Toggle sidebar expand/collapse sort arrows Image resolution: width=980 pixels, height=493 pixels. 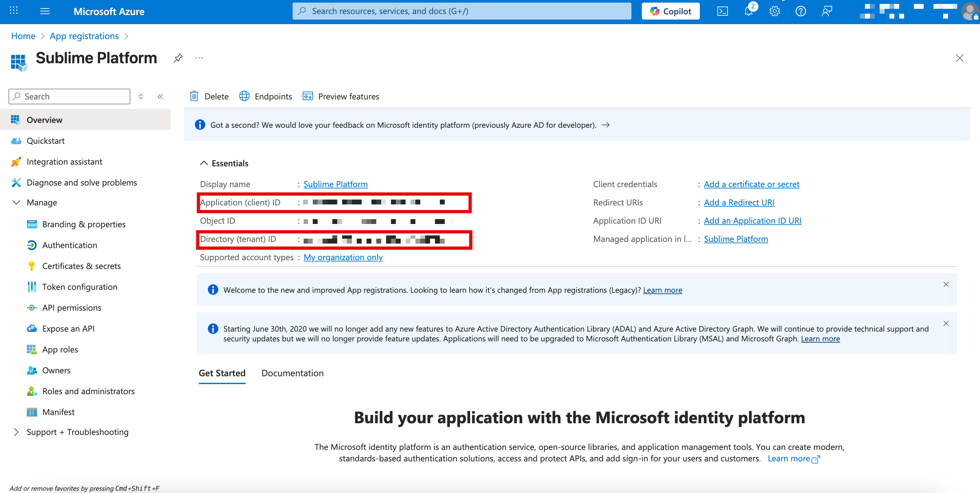[x=141, y=96]
